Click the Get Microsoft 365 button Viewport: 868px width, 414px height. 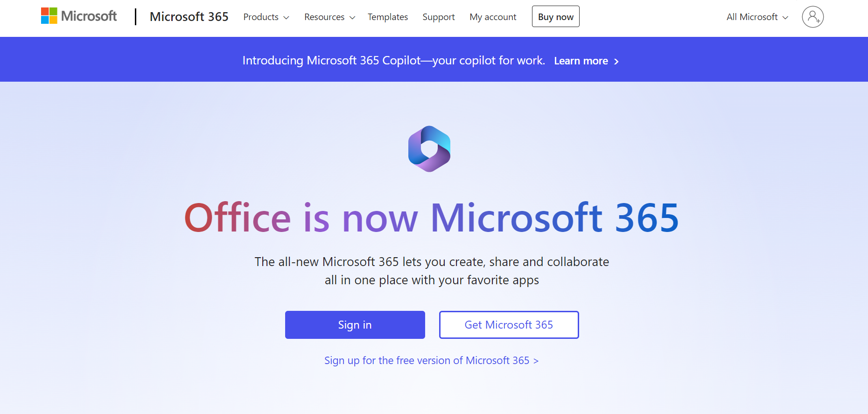509,325
